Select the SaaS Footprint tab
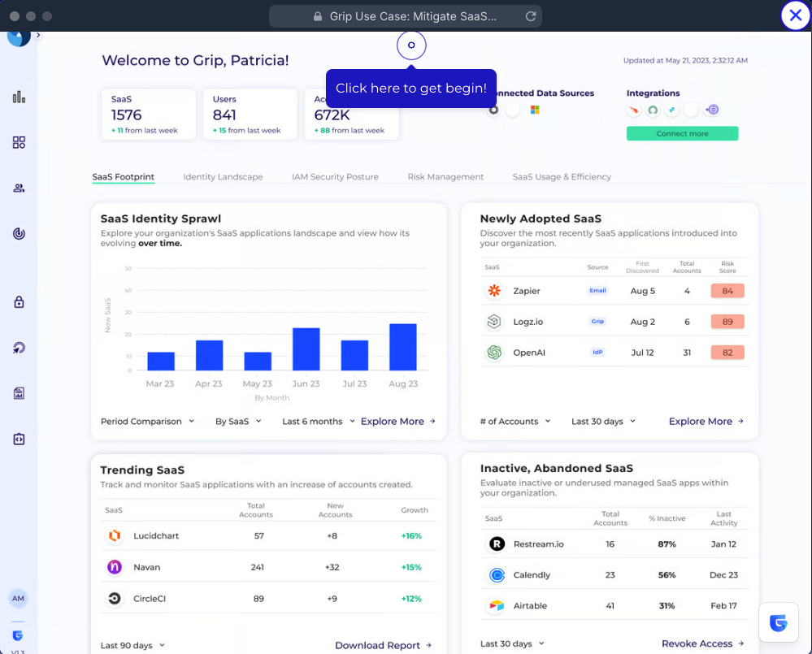Image resolution: width=812 pixels, height=654 pixels. (124, 177)
